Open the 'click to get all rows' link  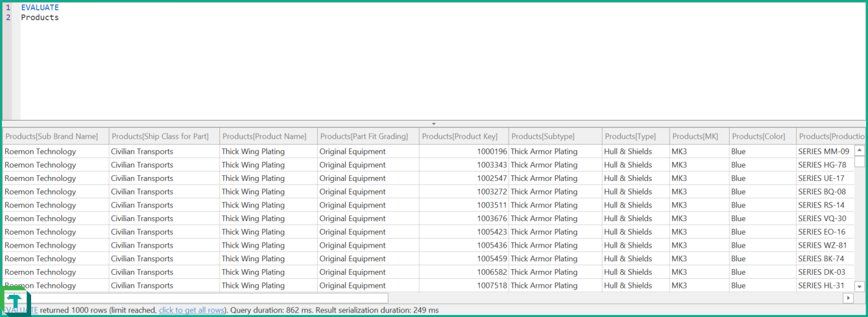[192, 311]
